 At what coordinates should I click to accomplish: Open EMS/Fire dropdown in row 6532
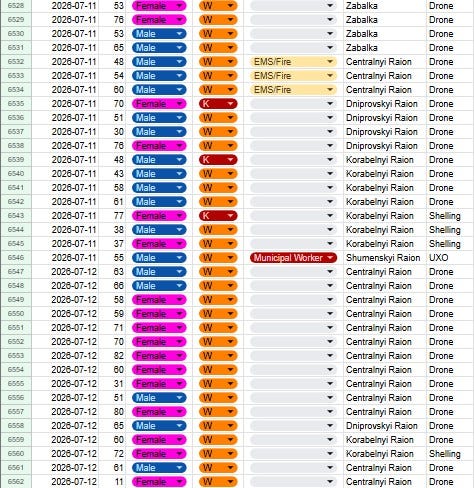pos(293,62)
